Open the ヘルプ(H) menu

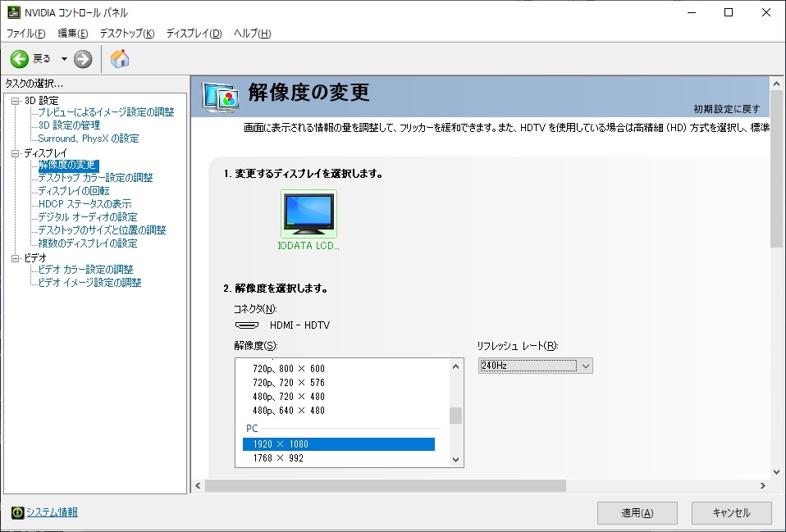(252, 34)
